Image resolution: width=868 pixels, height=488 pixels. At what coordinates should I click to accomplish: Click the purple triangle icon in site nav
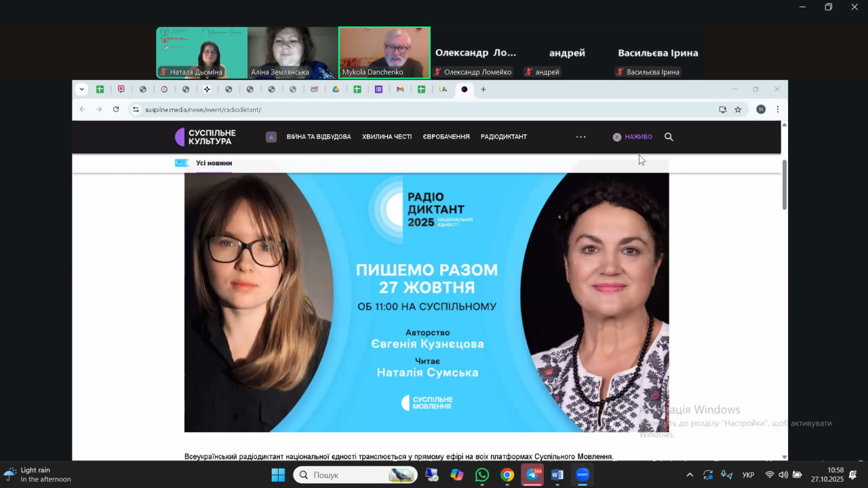click(271, 137)
